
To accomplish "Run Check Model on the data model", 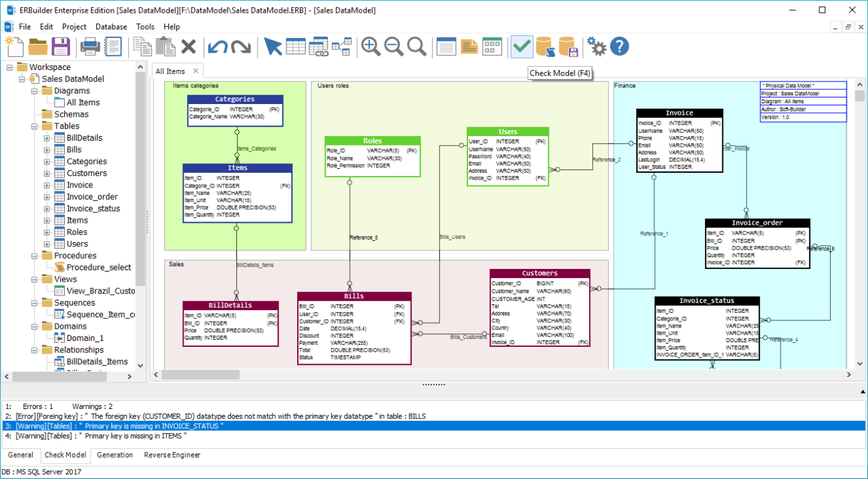I will (x=521, y=47).
